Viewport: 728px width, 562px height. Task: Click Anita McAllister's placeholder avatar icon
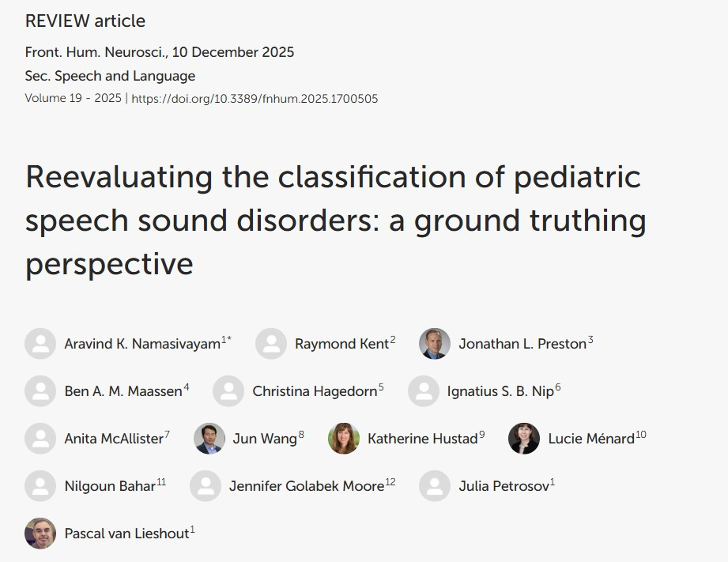click(x=40, y=439)
